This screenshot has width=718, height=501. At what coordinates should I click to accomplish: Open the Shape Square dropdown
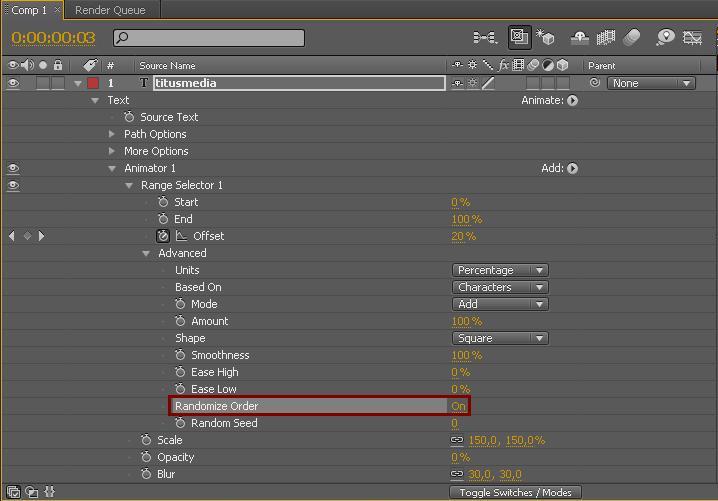point(500,338)
